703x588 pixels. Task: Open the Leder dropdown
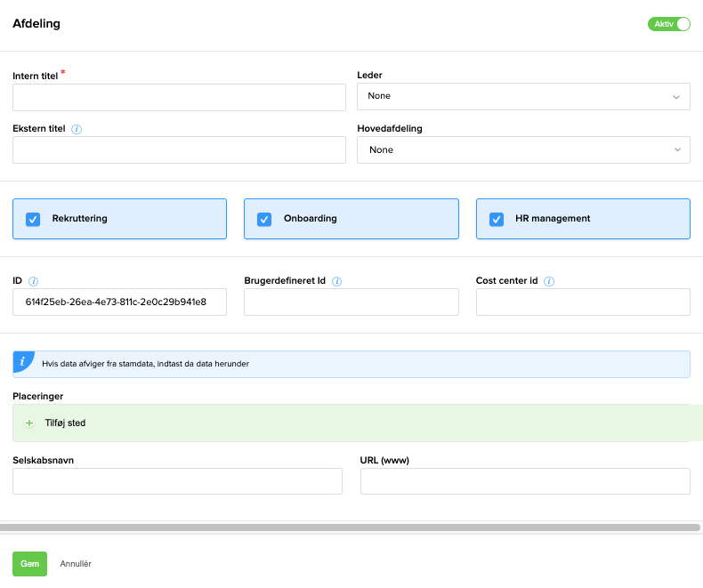coord(523,96)
